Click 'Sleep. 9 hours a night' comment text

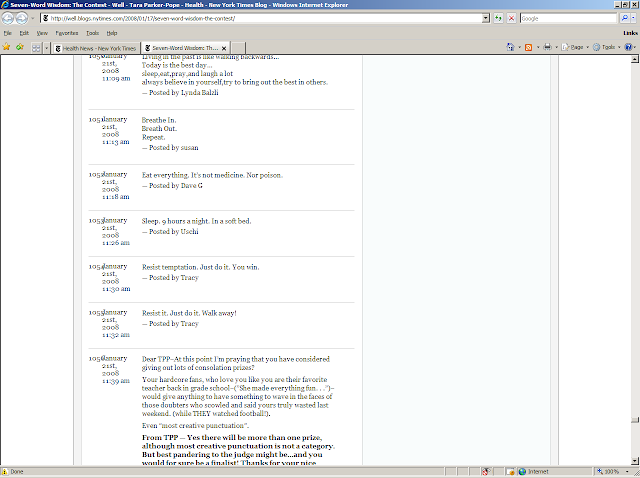(x=196, y=221)
